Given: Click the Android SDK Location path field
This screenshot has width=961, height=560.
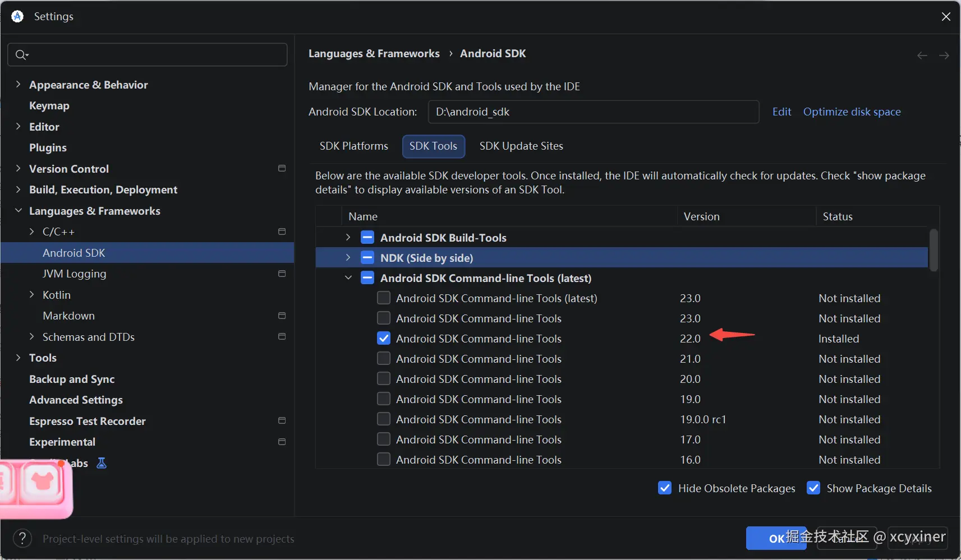Looking at the screenshot, I should click(594, 112).
